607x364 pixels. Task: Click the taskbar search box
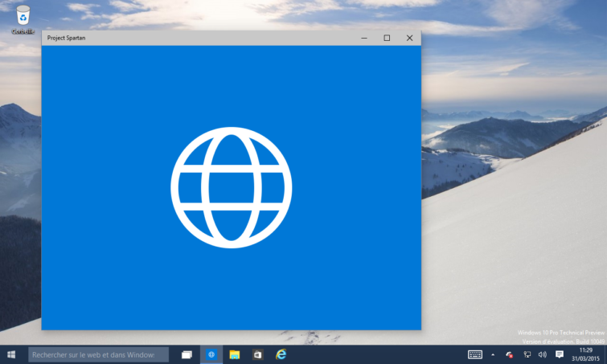coord(98,354)
